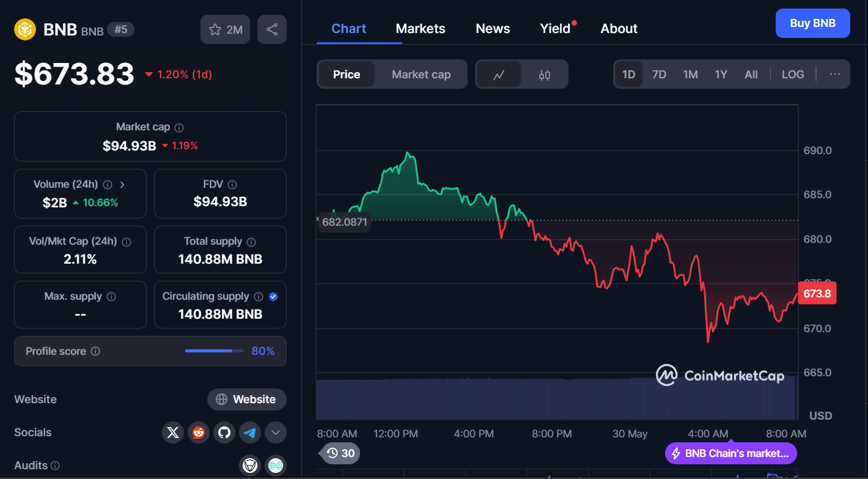Click the Total supply info icon
This screenshot has height=479, width=868.
click(251, 242)
